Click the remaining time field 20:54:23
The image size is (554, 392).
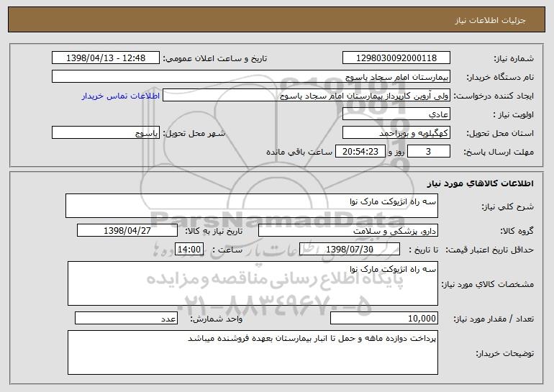pyautogui.click(x=360, y=152)
